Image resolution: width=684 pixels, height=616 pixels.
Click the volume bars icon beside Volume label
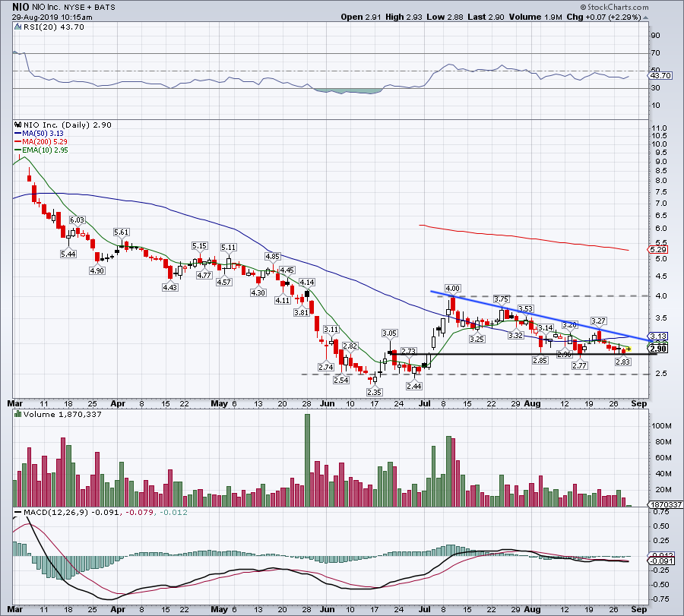pyautogui.click(x=18, y=414)
